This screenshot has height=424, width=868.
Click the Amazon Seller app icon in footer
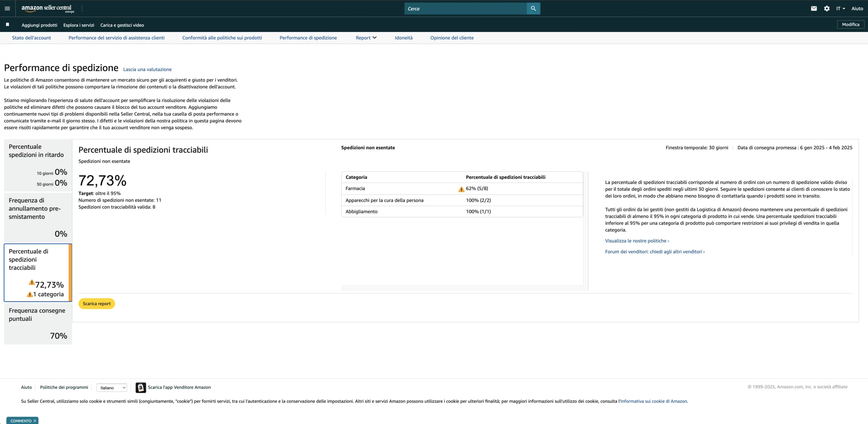(x=141, y=387)
